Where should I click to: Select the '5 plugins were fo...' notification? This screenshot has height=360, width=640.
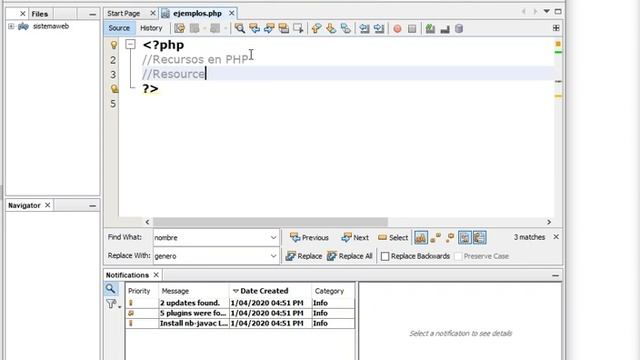(x=240, y=313)
